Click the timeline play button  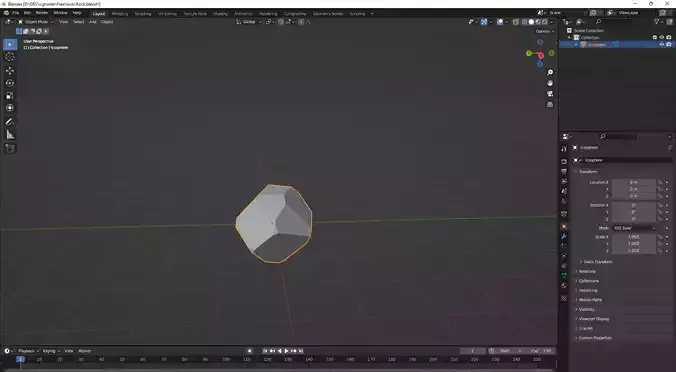click(286, 351)
